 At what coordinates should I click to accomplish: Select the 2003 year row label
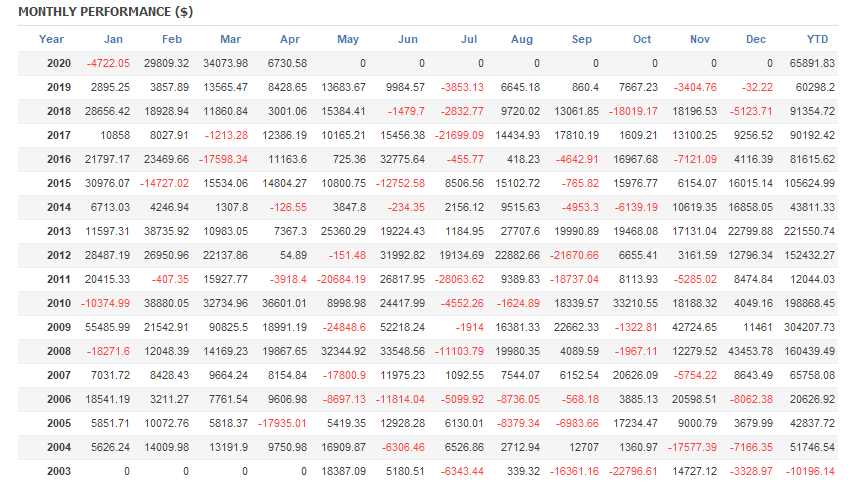pos(59,471)
